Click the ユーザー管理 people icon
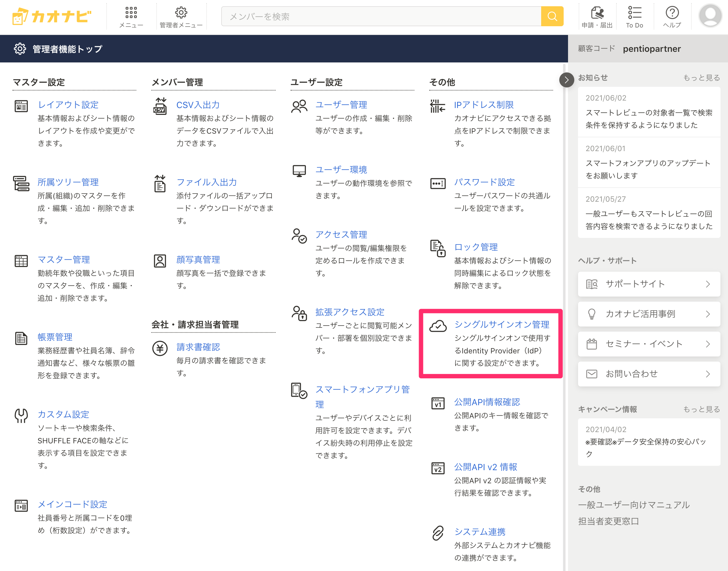The height and width of the screenshot is (571, 728). 299,106
